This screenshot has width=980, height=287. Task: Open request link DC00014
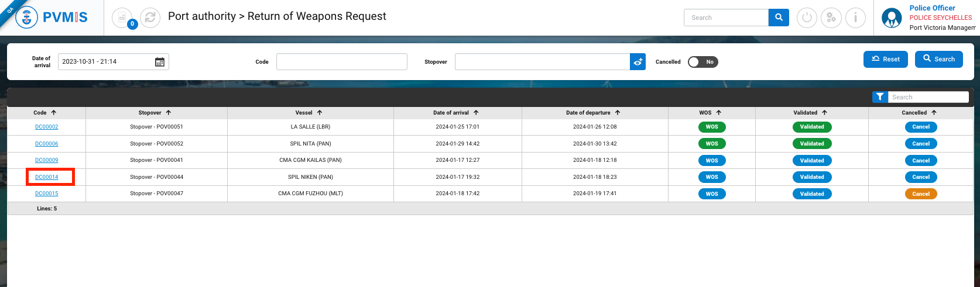(x=47, y=177)
